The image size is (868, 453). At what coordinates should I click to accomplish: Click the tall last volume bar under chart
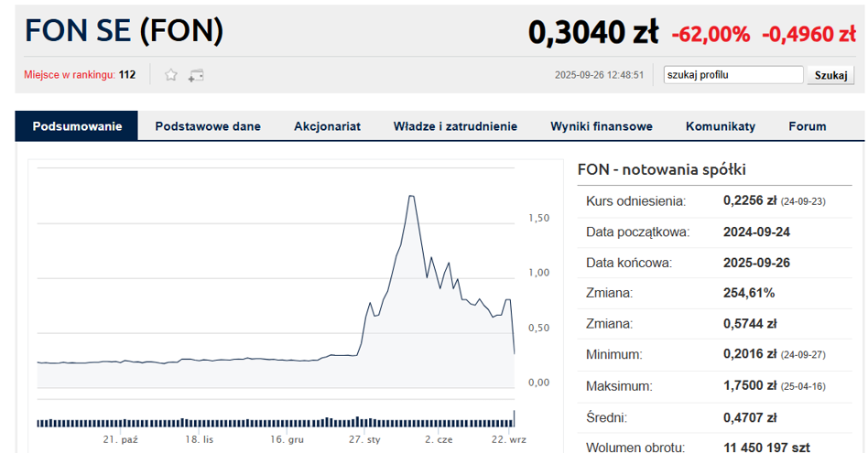click(x=514, y=419)
